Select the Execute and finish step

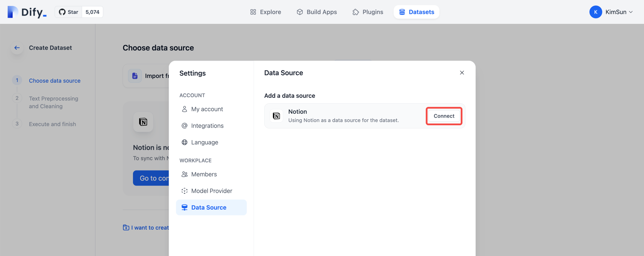(x=52, y=124)
